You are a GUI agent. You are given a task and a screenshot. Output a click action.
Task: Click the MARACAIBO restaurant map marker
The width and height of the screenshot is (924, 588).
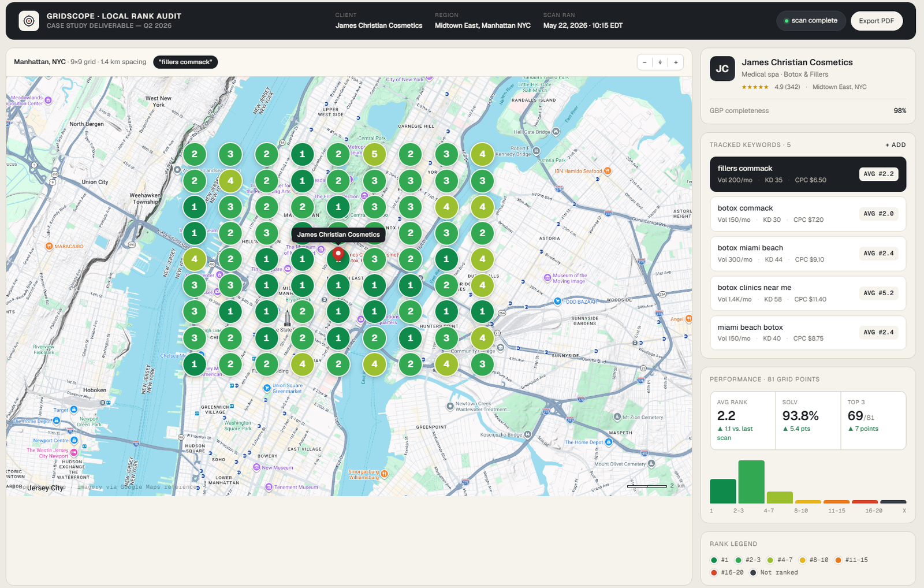pos(49,247)
